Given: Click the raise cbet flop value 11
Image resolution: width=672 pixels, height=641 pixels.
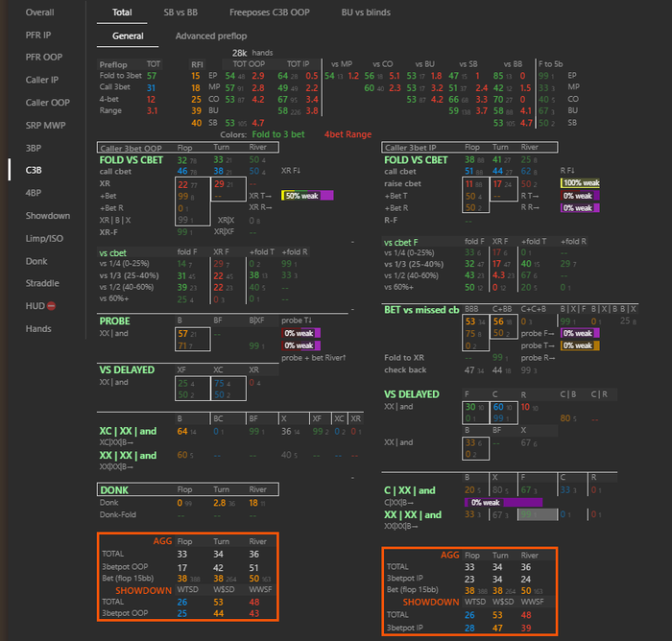Looking at the screenshot, I should (x=468, y=184).
